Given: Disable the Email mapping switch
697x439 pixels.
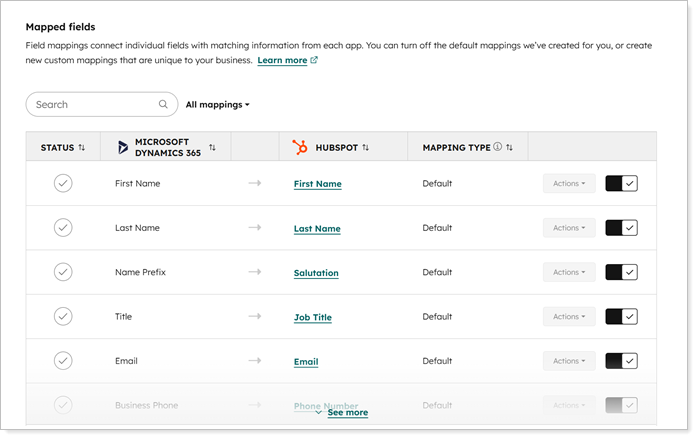Looking at the screenshot, I should click(621, 361).
